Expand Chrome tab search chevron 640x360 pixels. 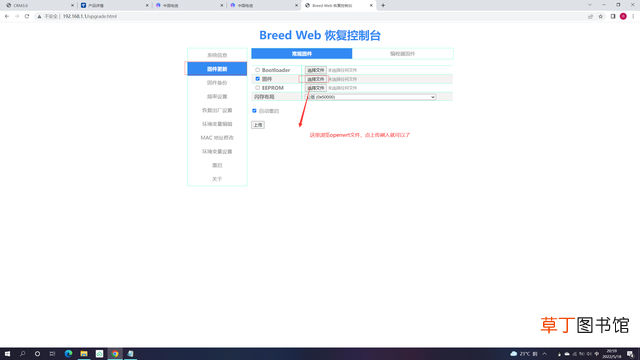click(x=589, y=5)
